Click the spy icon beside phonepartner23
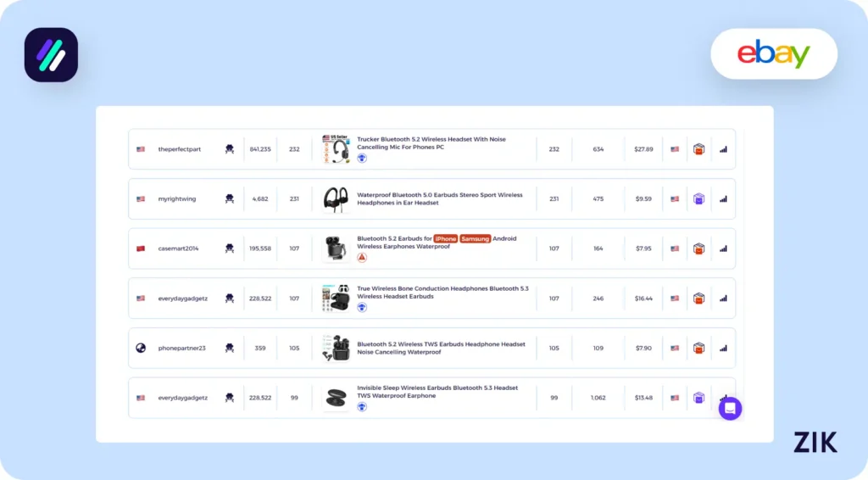The image size is (868, 480). click(x=229, y=348)
